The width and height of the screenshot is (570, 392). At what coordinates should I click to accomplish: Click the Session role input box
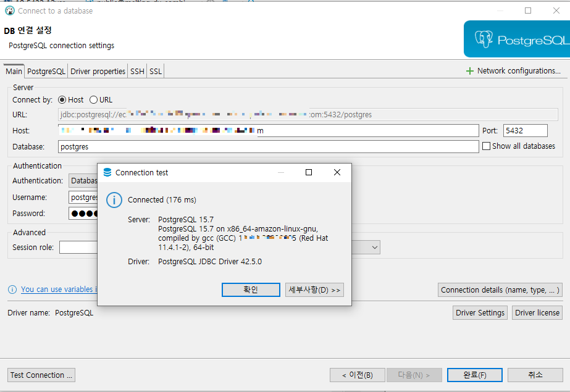point(78,248)
